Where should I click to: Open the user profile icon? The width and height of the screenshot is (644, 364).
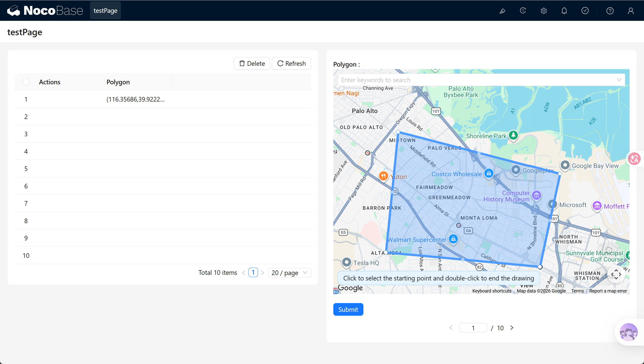[631, 11]
